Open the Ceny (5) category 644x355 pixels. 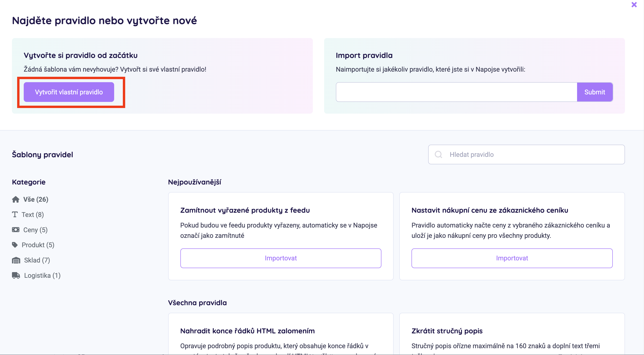35,230
